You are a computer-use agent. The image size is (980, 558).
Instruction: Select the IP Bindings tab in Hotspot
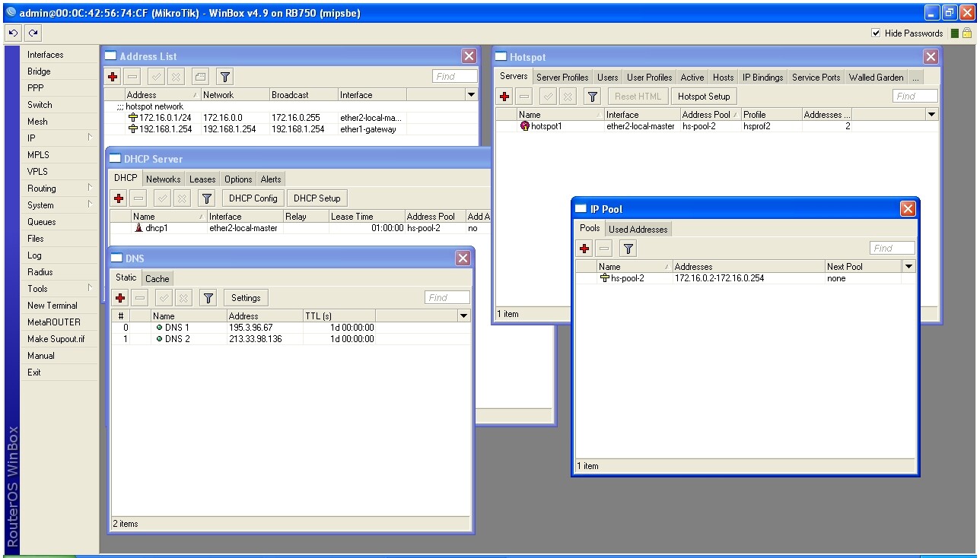[762, 78]
